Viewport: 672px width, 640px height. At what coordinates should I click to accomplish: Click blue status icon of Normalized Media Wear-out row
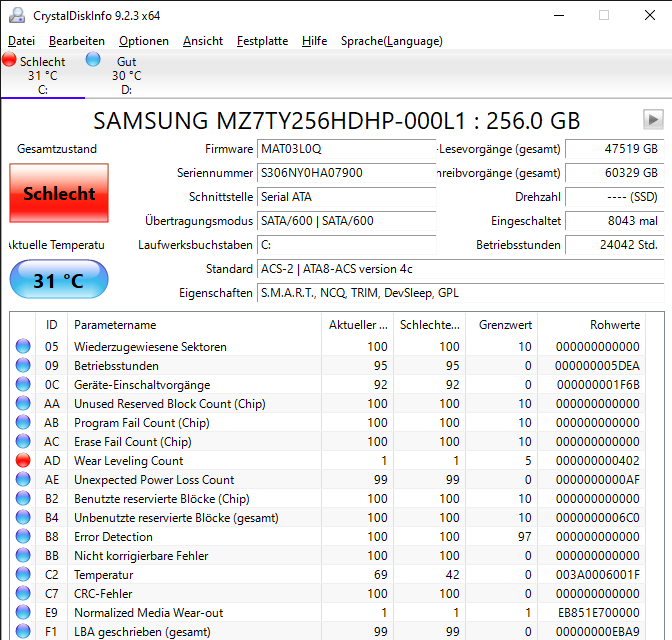pyautogui.click(x=23, y=613)
